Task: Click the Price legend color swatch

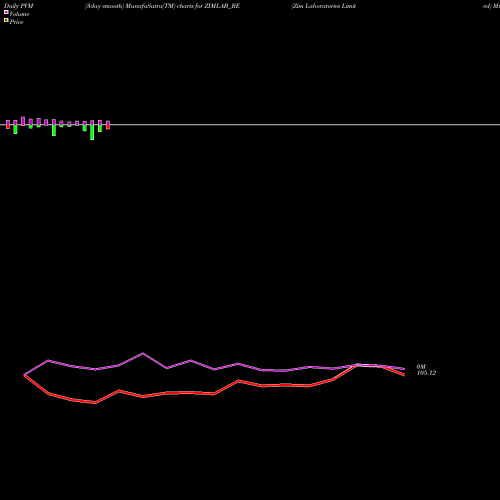Action: coord(6,21)
